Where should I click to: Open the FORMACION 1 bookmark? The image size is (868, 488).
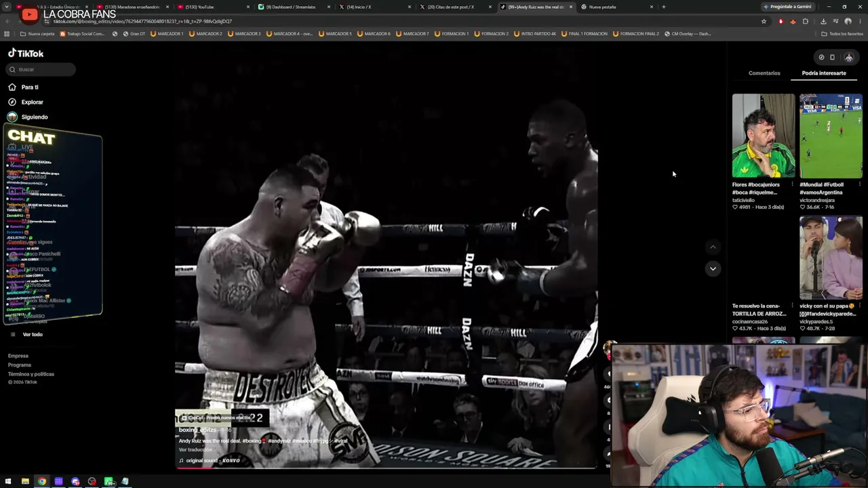click(x=452, y=34)
